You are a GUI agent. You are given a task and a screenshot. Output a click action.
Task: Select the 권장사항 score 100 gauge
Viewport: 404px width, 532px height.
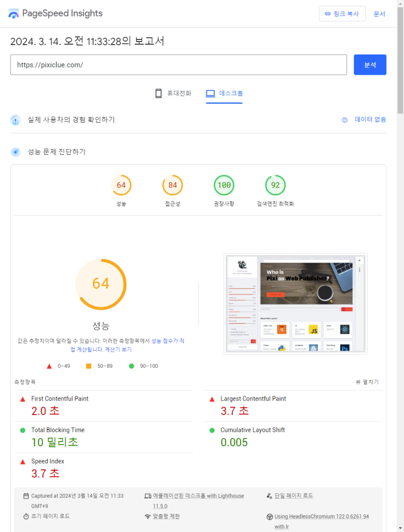[x=224, y=185]
